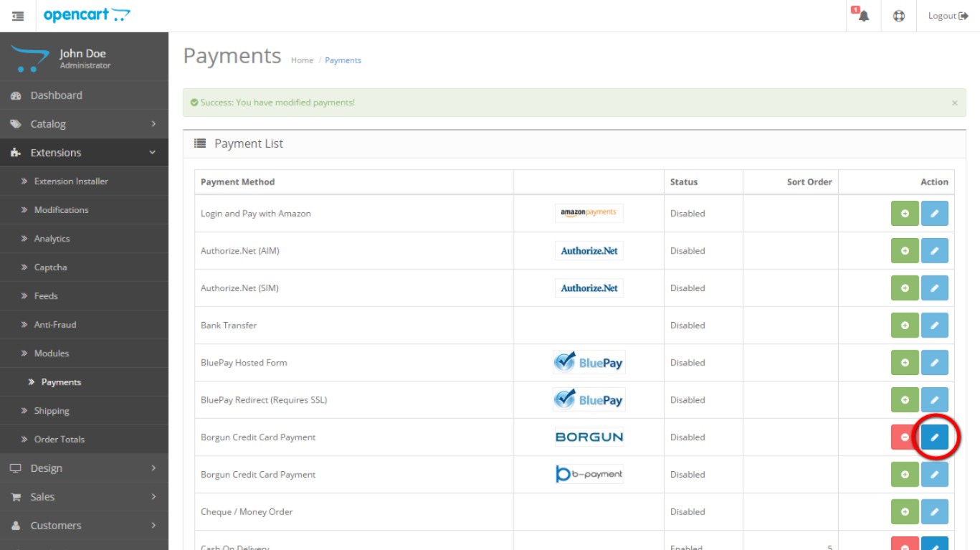
Task: Dismiss the success alert message
Action: pos(954,103)
